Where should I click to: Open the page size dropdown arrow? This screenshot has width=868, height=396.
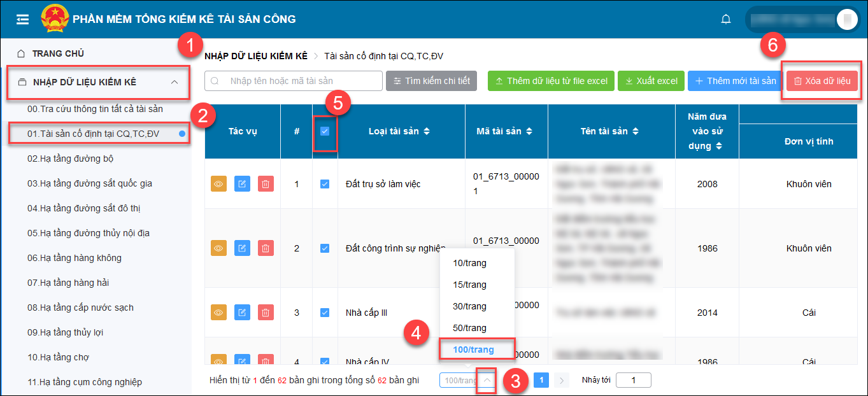487,380
